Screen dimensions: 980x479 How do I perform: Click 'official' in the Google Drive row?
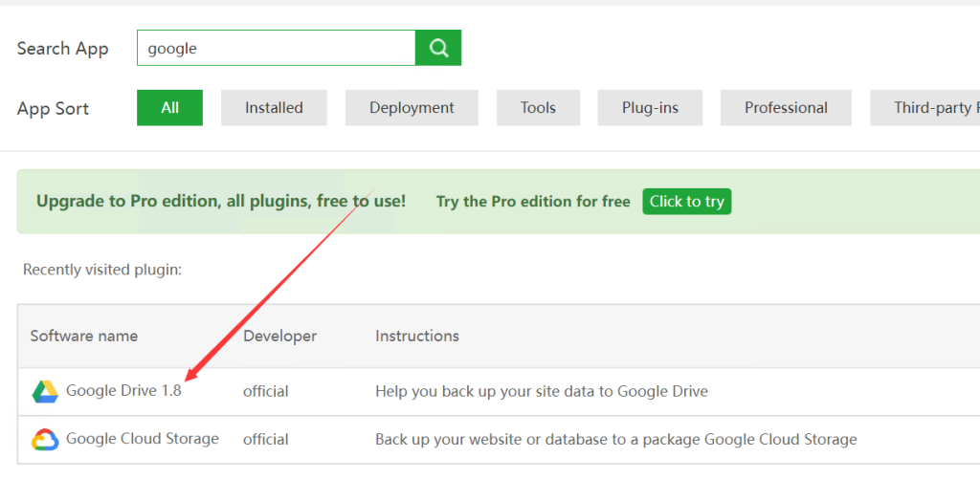[266, 392]
